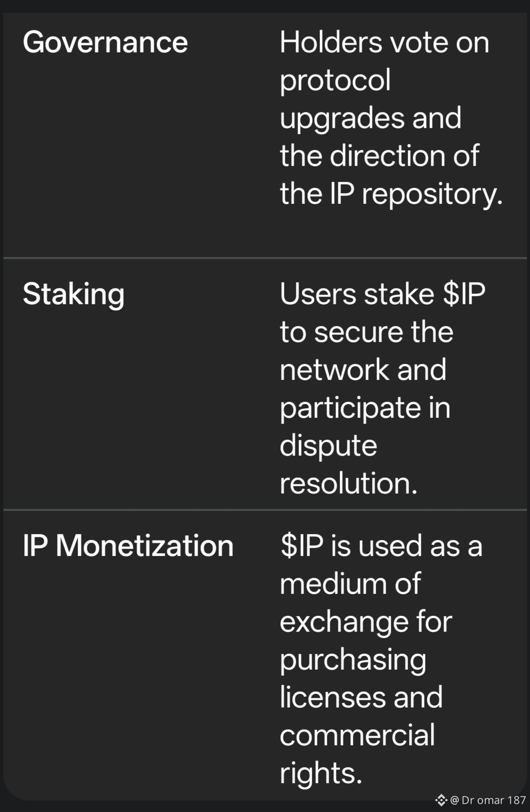
Task: Click the word "protocol" in Governance description
Action: 335,80
